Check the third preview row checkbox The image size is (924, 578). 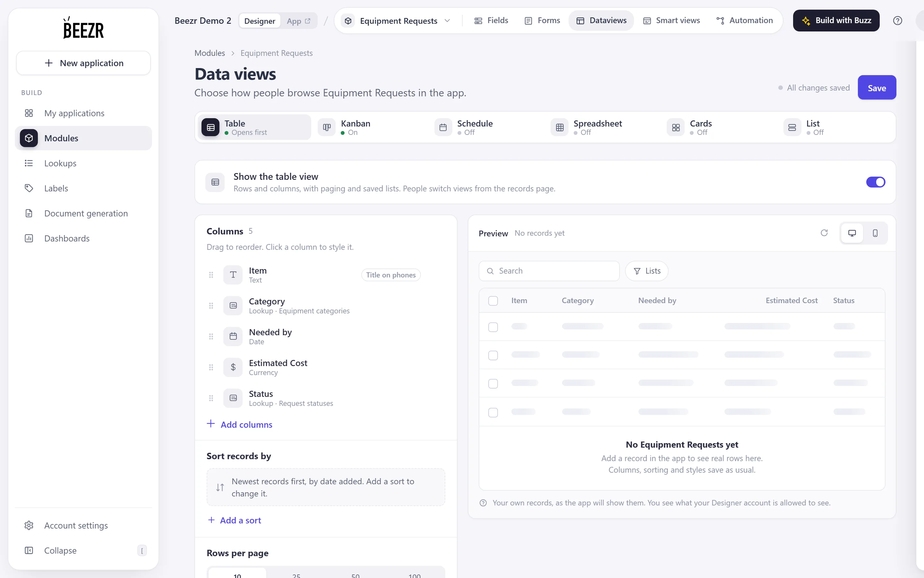point(493,383)
